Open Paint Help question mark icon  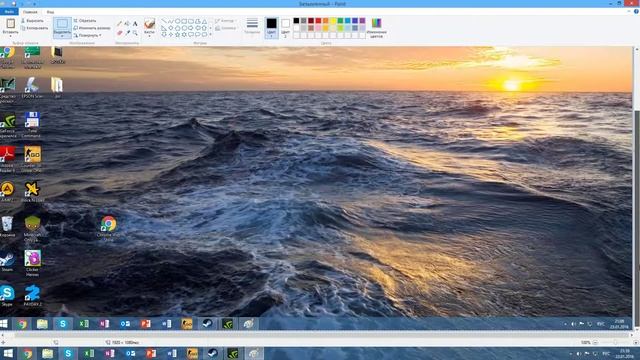[x=636, y=11]
